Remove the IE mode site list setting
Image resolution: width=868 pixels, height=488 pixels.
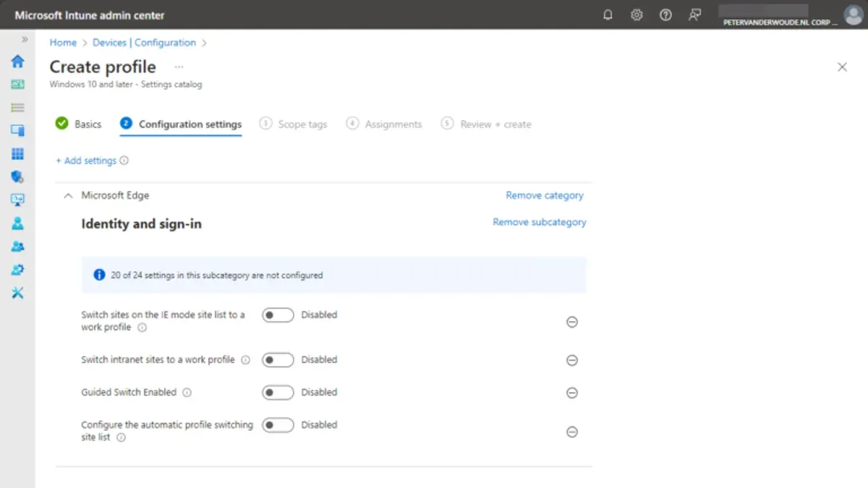(x=571, y=322)
